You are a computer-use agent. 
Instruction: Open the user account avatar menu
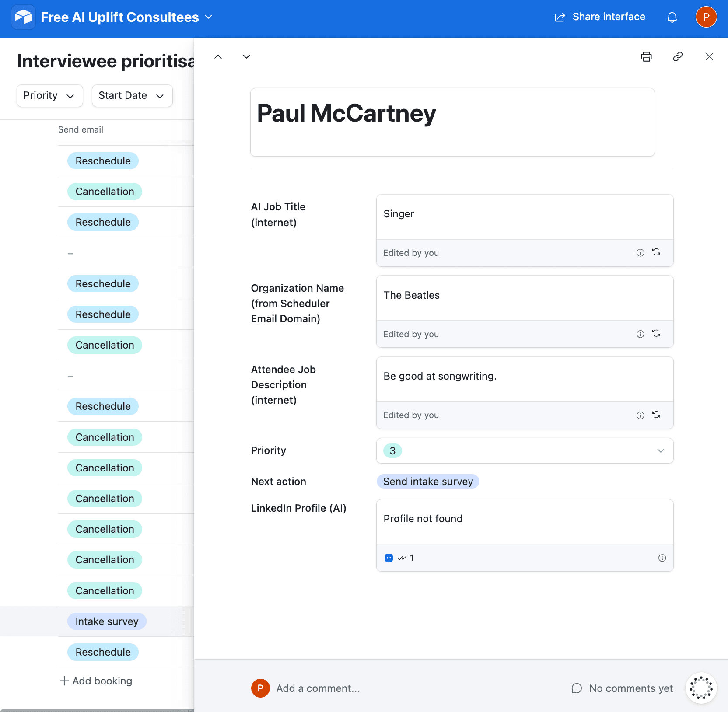click(x=706, y=17)
